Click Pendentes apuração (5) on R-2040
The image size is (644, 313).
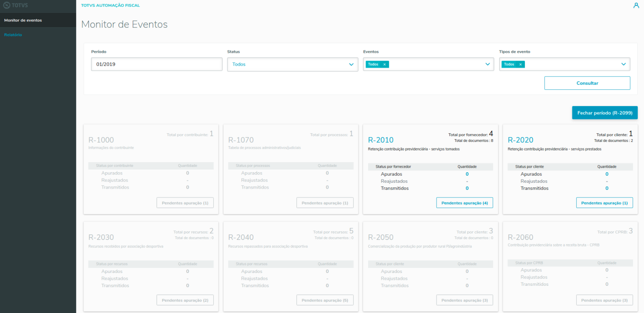click(325, 300)
